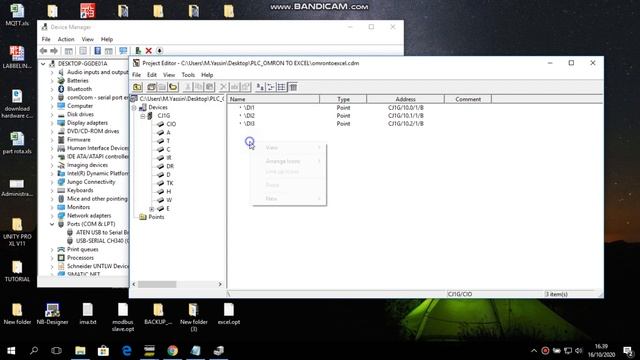
Task: Click the Paste toolbar icon in Project Editor
Action: pos(209,87)
